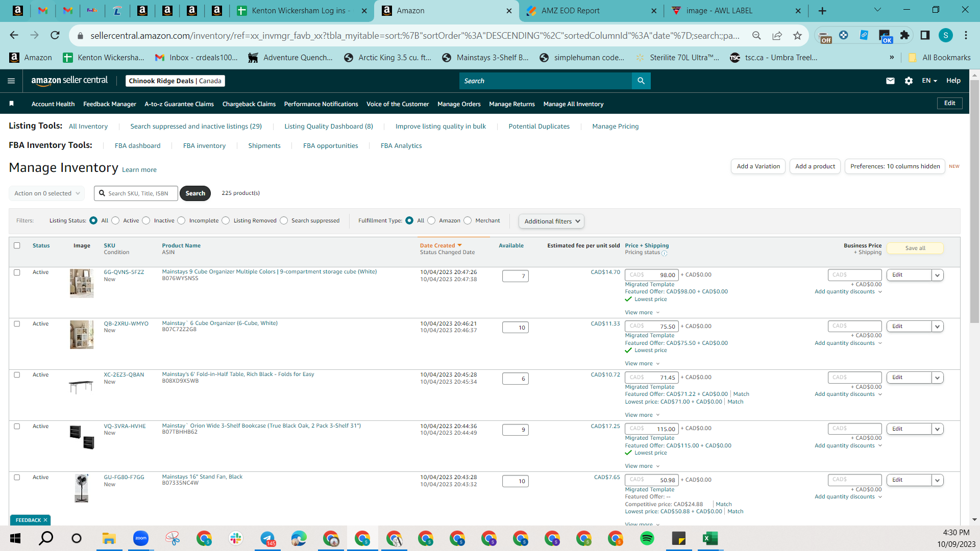Open Account Health in the navigation bar
The image size is (980, 551).
click(53, 104)
